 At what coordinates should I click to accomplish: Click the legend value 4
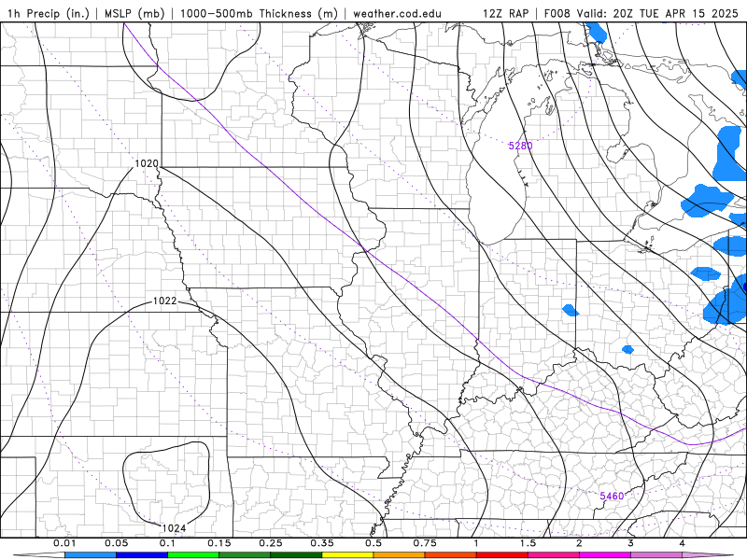pos(683,543)
